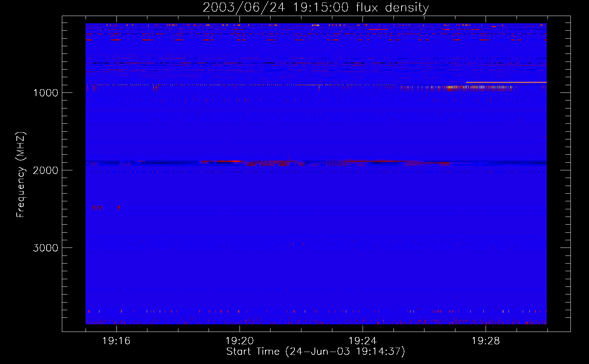Click the 19:20 time tick label
This screenshot has height=364, width=589.
(x=240, y=341)
